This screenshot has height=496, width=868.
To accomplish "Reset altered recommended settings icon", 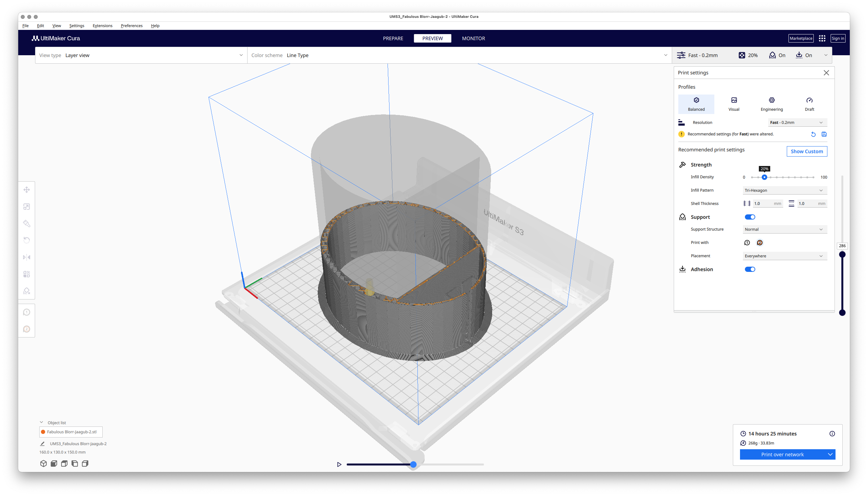I will (x=813, y=134).
